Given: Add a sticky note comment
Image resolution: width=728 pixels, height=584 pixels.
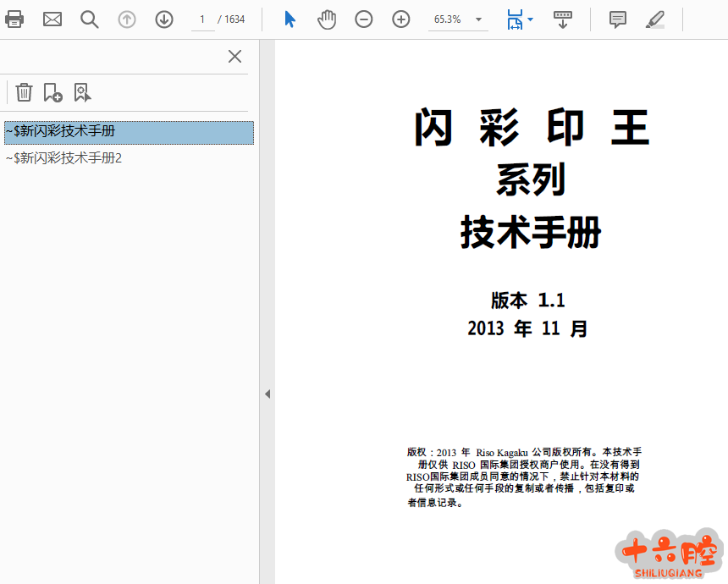Looking at the screenshot, I should [x=618, y=19].
